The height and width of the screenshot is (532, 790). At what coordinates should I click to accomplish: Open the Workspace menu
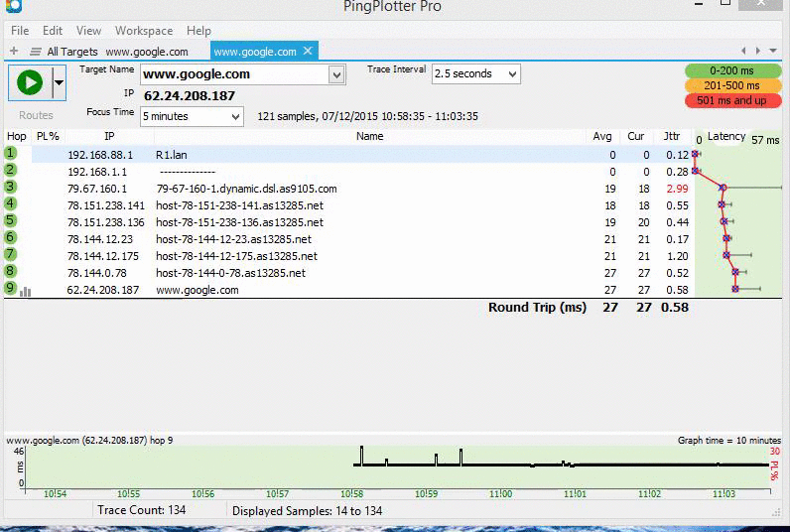pyautogui.click(x=144, y=31)
